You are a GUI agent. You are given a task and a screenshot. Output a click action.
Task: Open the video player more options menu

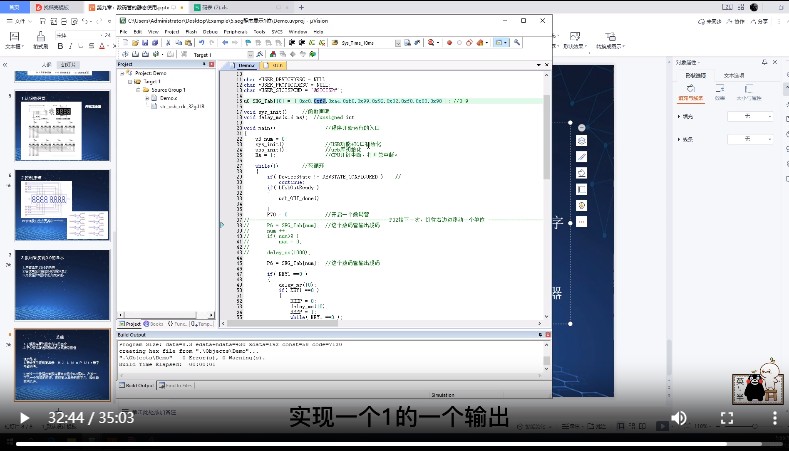click(774, 418)
